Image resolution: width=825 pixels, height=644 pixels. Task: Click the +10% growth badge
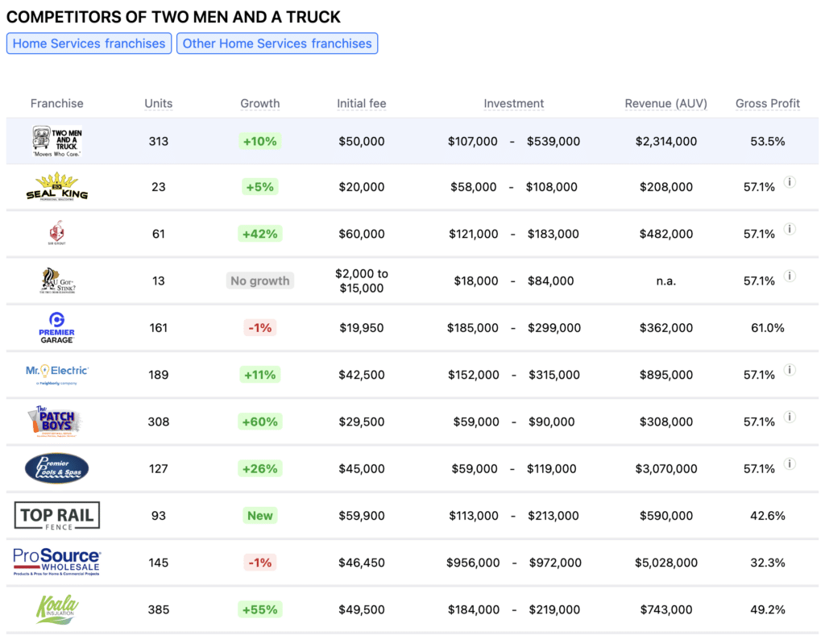tap(260, 141)
